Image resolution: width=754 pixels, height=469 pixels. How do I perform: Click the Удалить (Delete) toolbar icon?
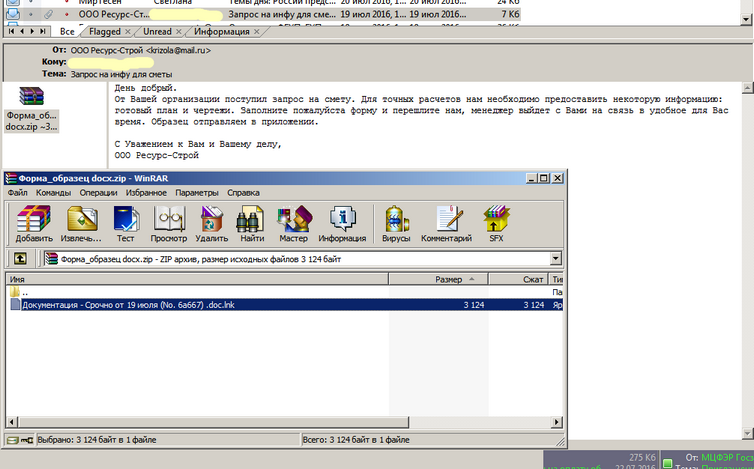[212, 224]
